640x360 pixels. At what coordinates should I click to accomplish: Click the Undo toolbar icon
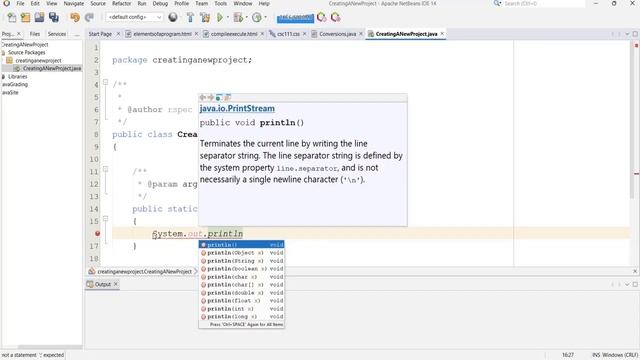pos(75,17)
